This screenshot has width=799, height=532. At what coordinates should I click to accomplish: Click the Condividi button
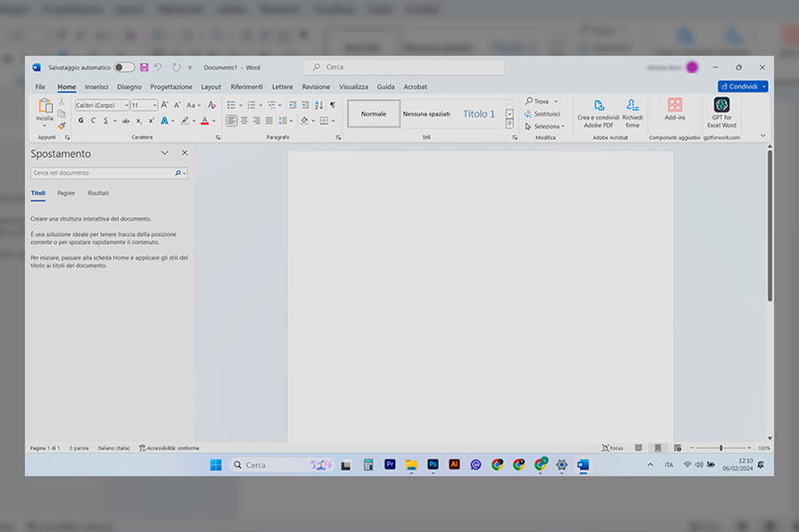(x=741, y=86)
